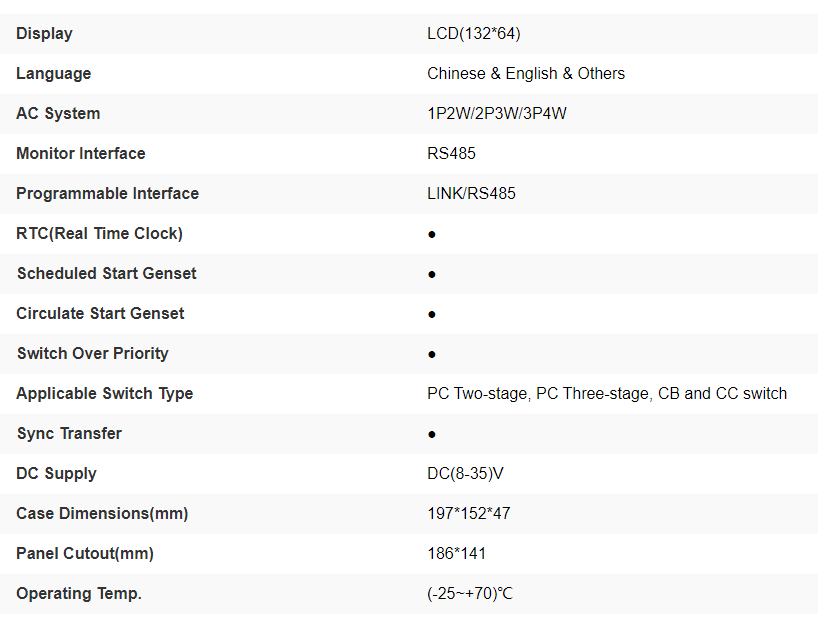Click the bullet dot in RTC(Real Time Clock) row

pyautogui.click(x=432, y=234)
